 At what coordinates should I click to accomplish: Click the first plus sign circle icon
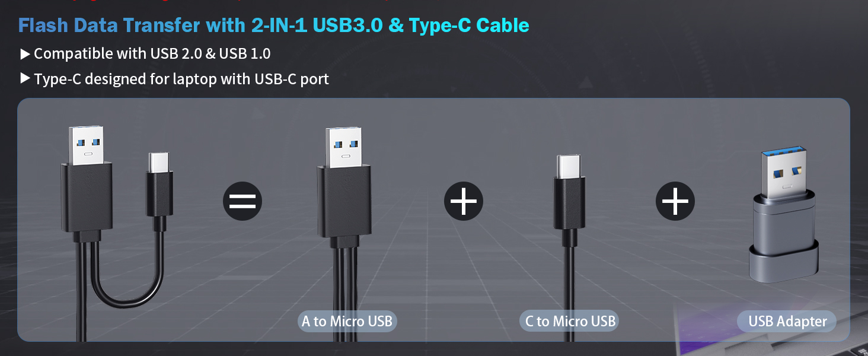coord(464,202)
